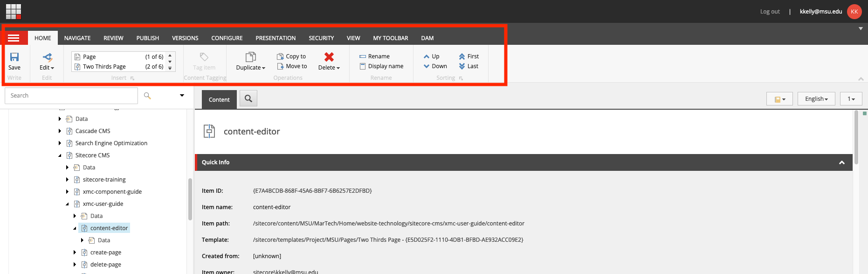Click into the content tree Search field
Viewport: 868px width, 274px height.
tap(71, 96)
